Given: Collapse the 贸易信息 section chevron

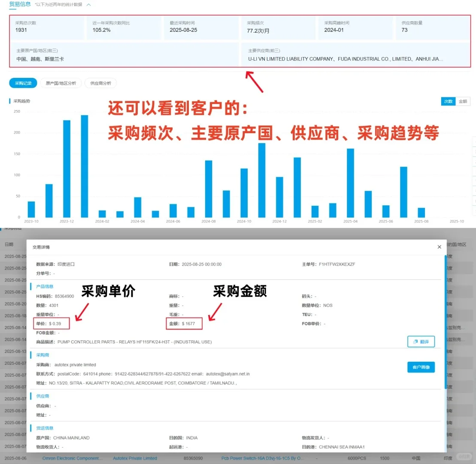Looking at the screenshot, I should click(x=89, y=5).
